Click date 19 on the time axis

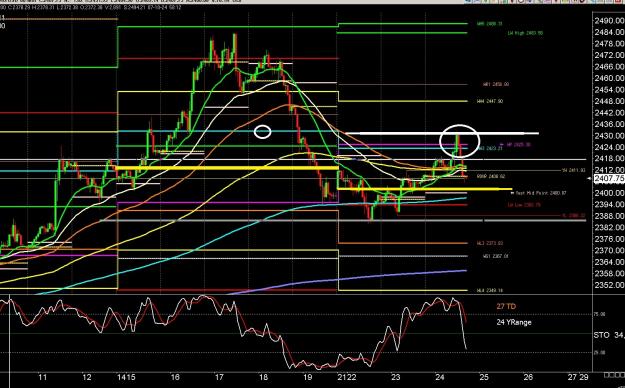click(x=307, y=377)
